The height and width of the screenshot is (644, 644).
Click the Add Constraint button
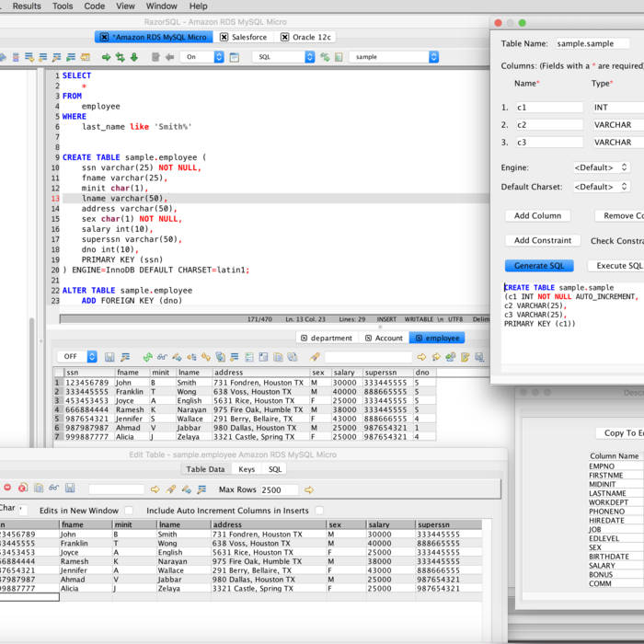click(543, 241)
